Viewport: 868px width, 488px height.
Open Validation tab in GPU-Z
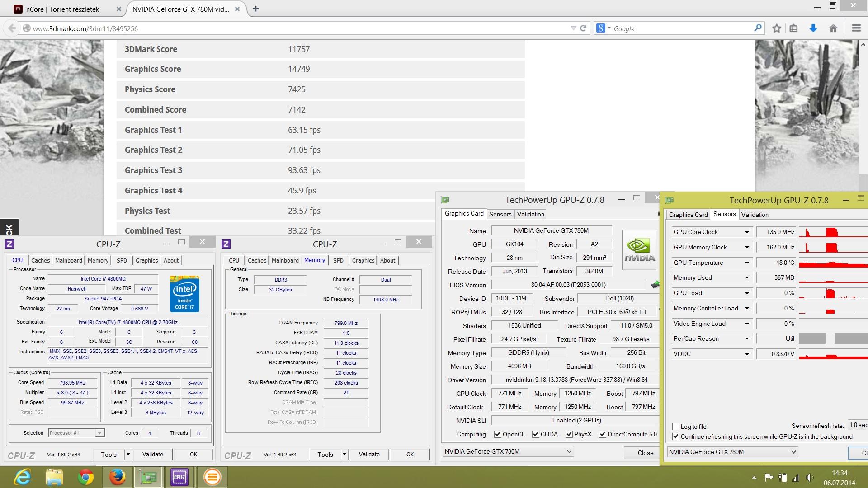pos(530,214)
